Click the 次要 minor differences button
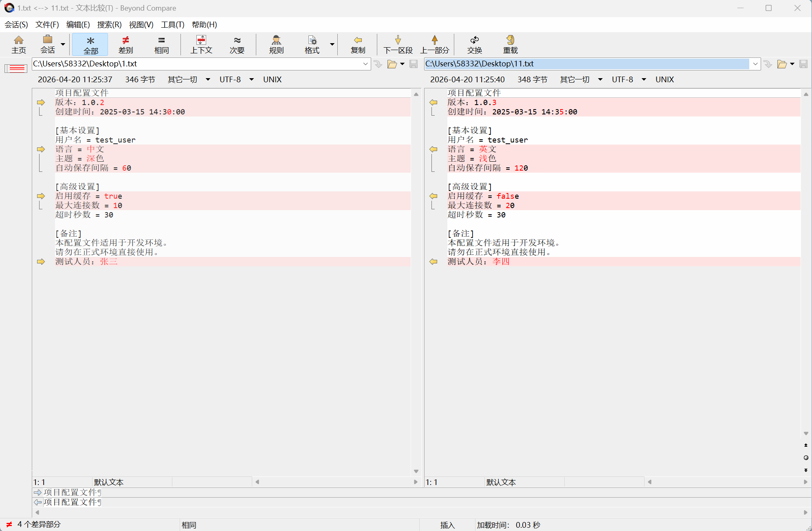This screenshot has width=812, height=531. (x=237, y=44)
